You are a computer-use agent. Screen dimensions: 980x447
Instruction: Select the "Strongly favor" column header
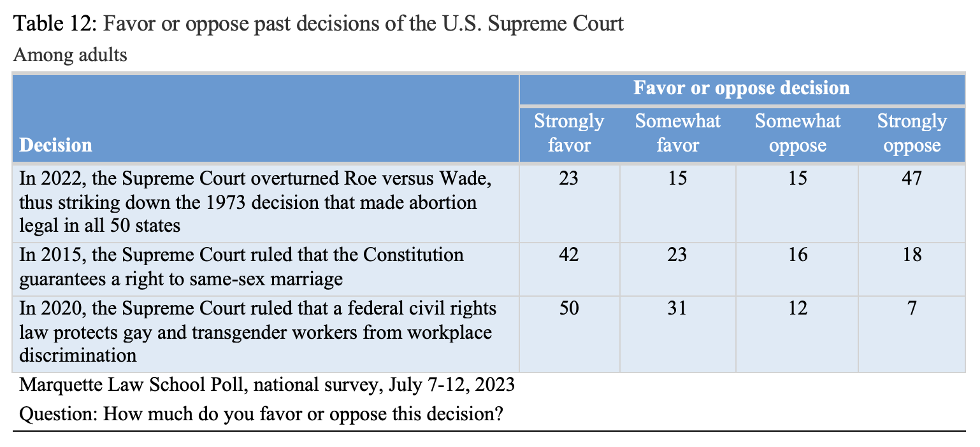coord(568,133)
